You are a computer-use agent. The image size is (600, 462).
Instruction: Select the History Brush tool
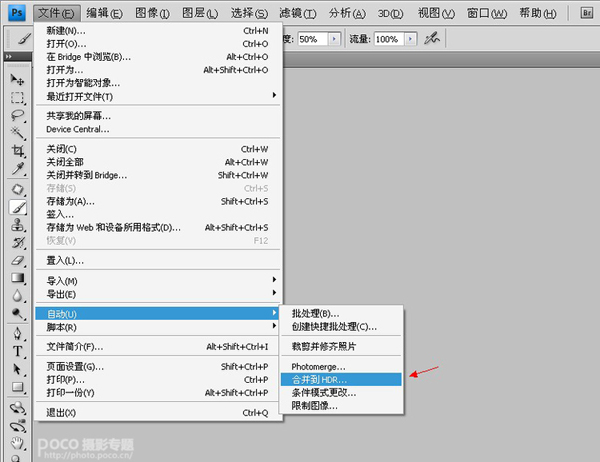pyautogui.click(x=17, y=243)
